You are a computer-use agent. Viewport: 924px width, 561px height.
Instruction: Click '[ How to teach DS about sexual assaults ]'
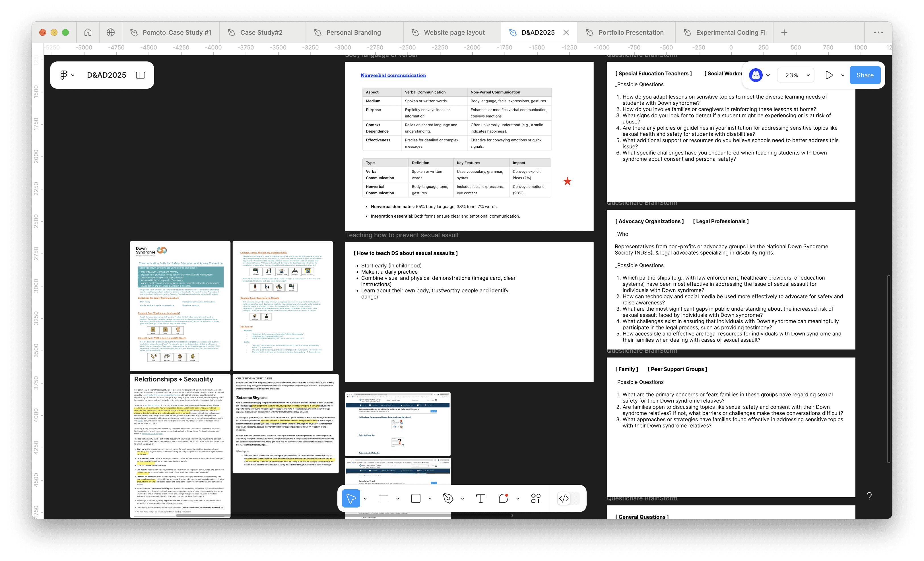coord(405,253)
